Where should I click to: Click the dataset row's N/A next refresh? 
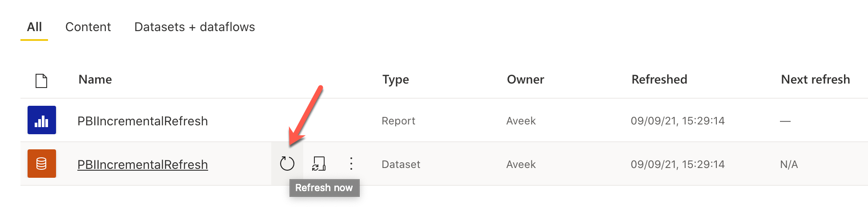(789, 164)
